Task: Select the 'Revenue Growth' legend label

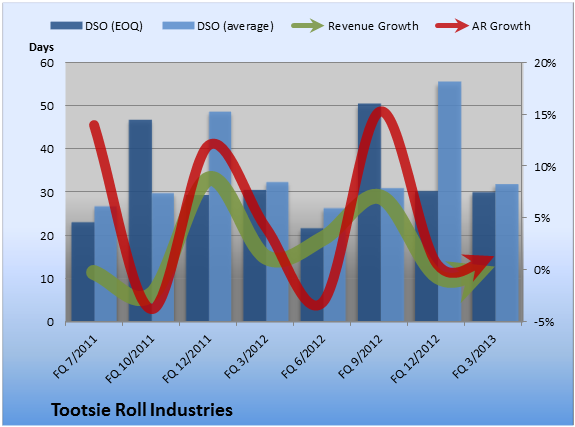Action: [x=373, y=26]
